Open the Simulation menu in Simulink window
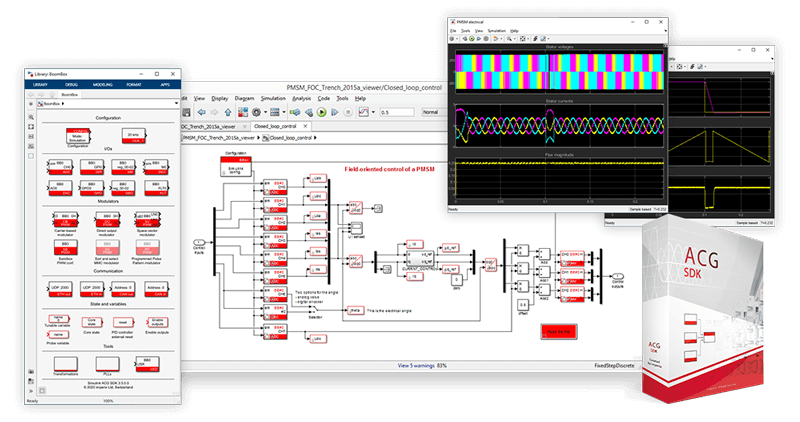The width and height of the screenshot is (800, 422). [x=272, y=98]
